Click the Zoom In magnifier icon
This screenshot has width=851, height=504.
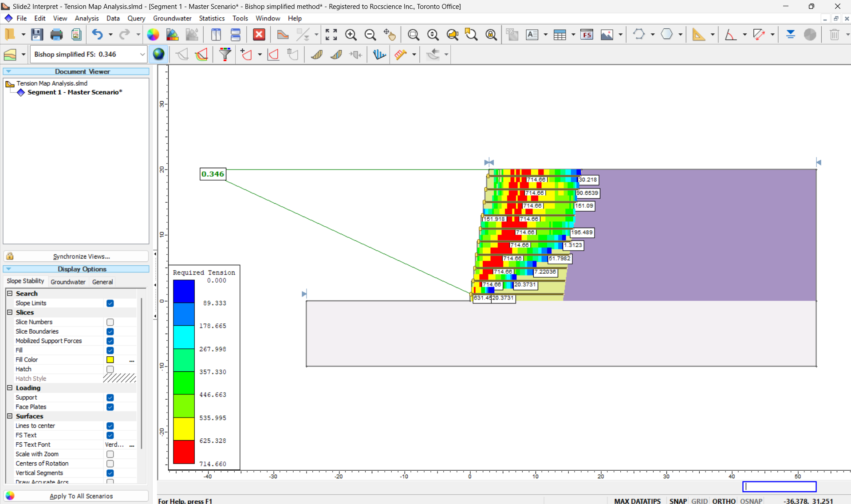[x=351, y=35]
